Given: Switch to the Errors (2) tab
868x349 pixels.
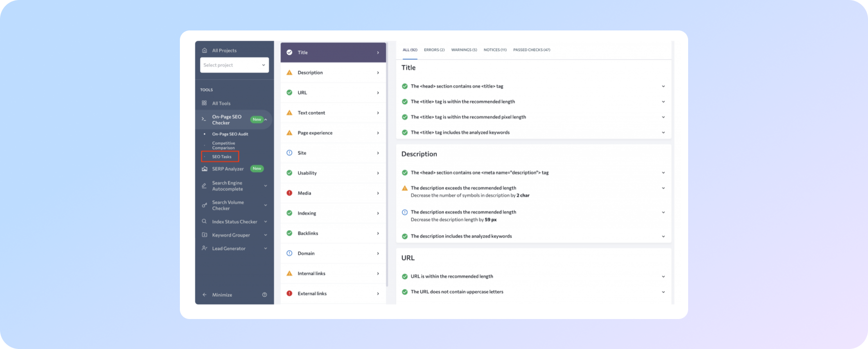Looking at the screenshot, I should point(434,50).
